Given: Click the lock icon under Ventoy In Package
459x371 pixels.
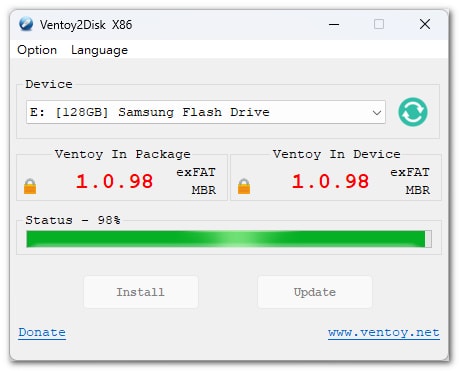Looking at the screenshot, I should click(x=30, y=186).
